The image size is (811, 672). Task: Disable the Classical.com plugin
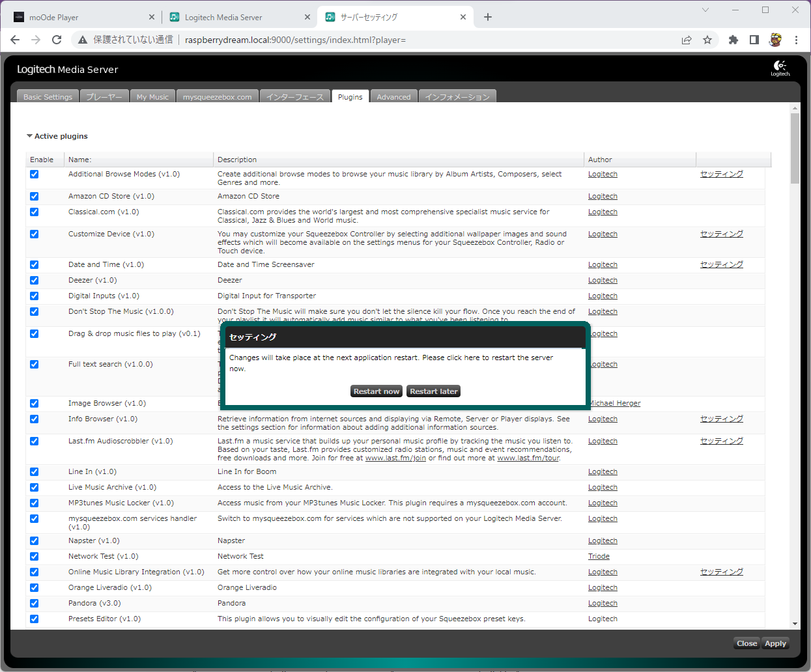(34, 212)
